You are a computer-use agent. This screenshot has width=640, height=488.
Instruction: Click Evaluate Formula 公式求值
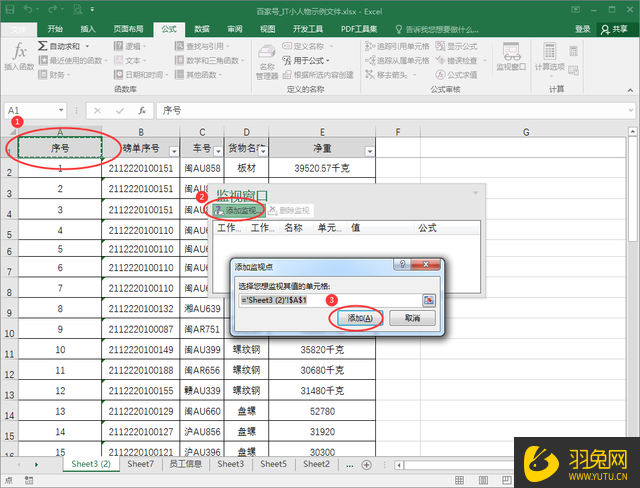[456, 75]
